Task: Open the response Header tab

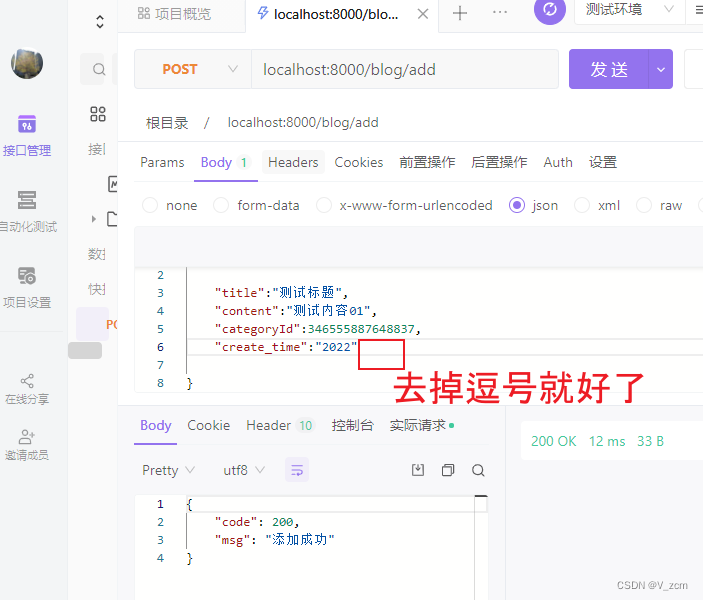Action: tap(280, 425)
